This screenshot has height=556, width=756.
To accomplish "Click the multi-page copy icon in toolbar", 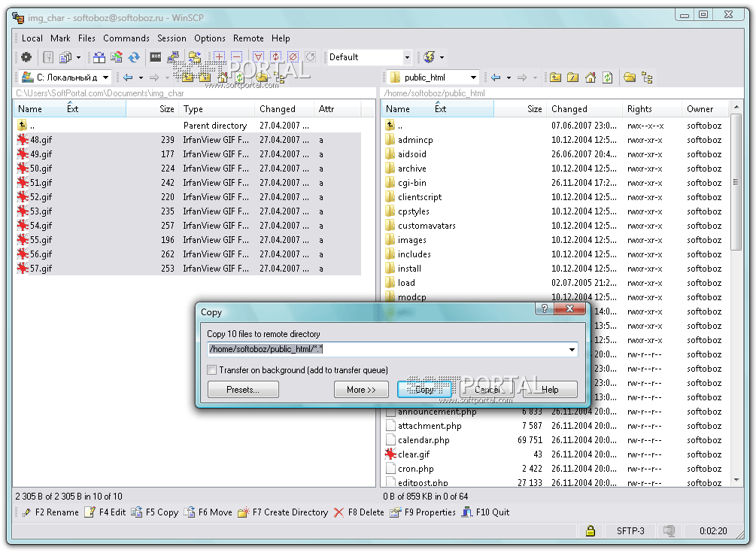I will click(x=65, y=57).
